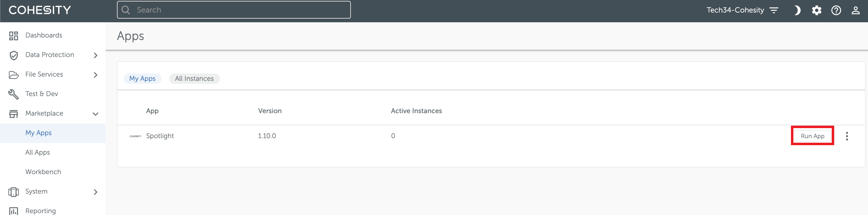
Task: Expand the System submenu chevron
Action: pyautogui.click(x=96, y=192)
